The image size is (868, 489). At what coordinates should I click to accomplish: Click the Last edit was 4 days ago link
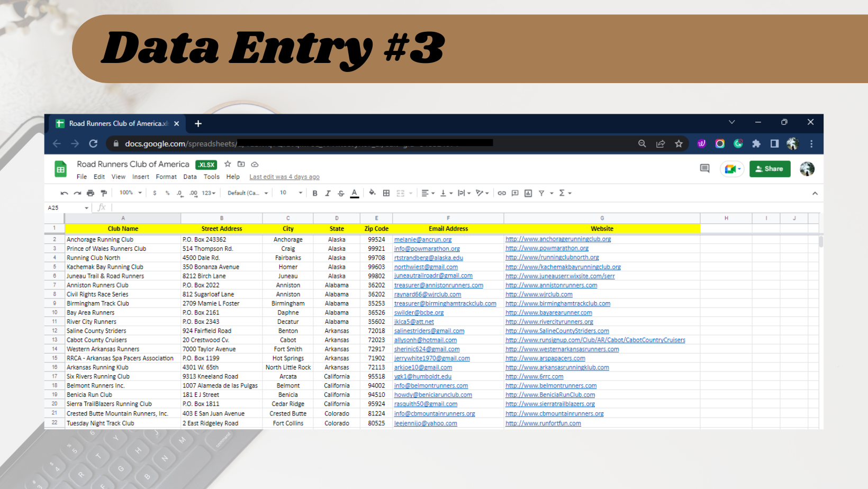click(284, 177)
